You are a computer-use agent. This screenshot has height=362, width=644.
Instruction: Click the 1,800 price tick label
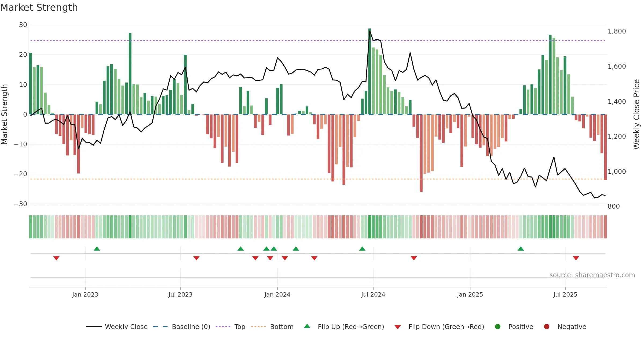617,31
